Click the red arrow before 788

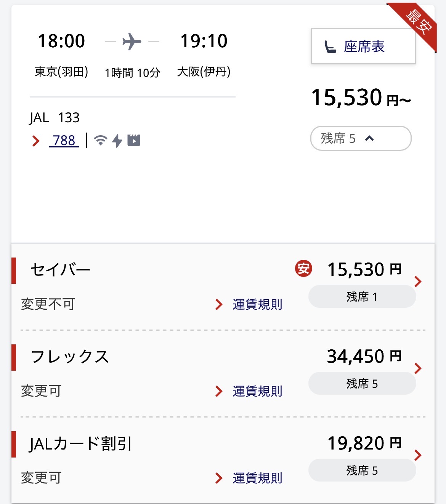[36, 141]
